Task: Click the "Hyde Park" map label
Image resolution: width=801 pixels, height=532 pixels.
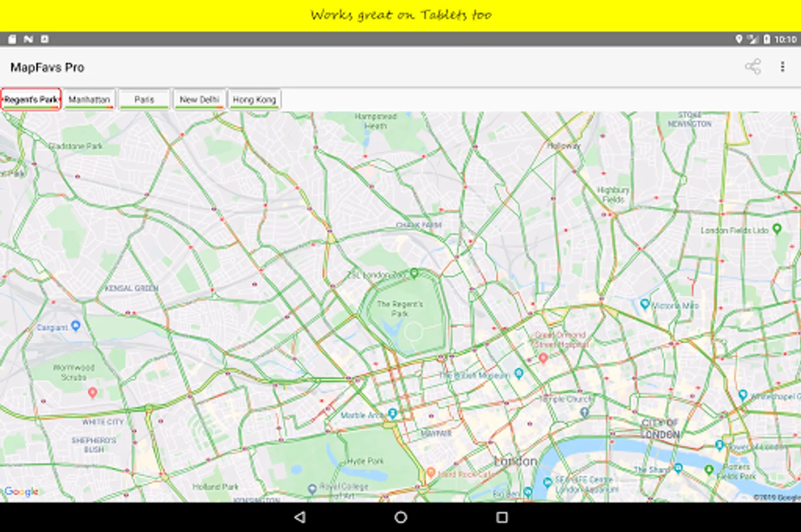Action: 365,460
